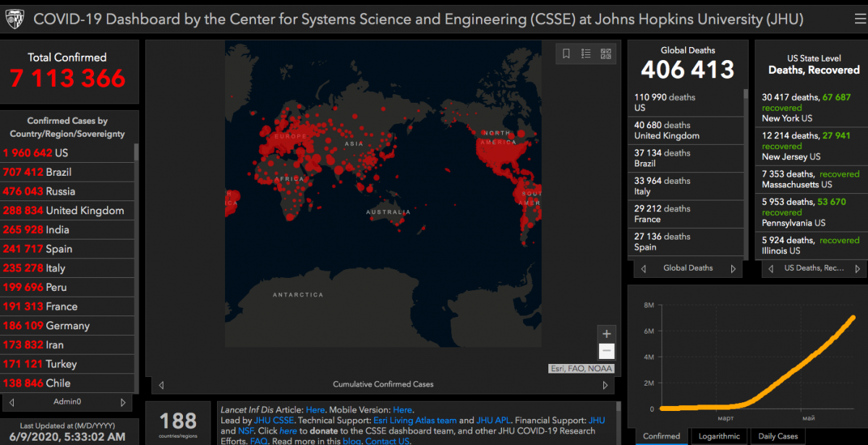Viewport: 868px width, 445px height.
Task: Select Iran in confirmed cases list
Action: pyautogui.click(x=67, y=344)
